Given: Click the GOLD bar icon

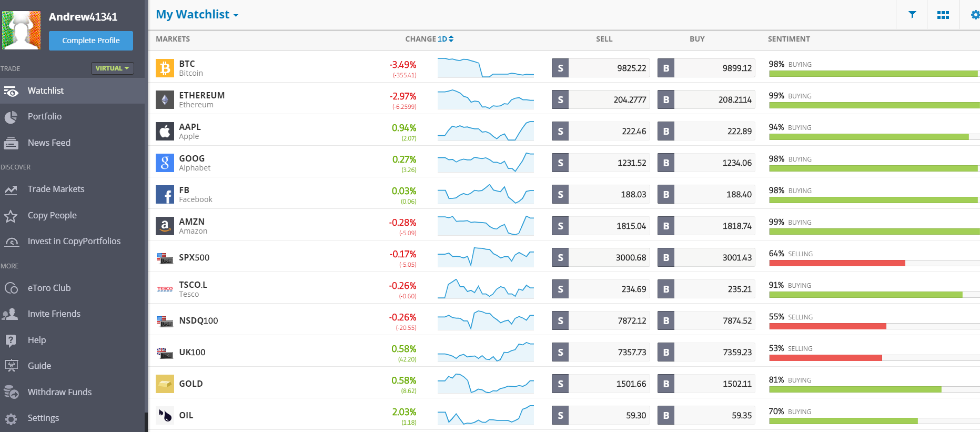Looking at the screenshot, I should click(x=165, y=384).
